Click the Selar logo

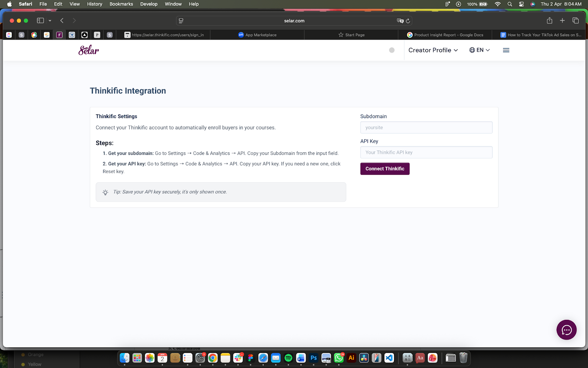pyautogui.click(x=89, y=50)
